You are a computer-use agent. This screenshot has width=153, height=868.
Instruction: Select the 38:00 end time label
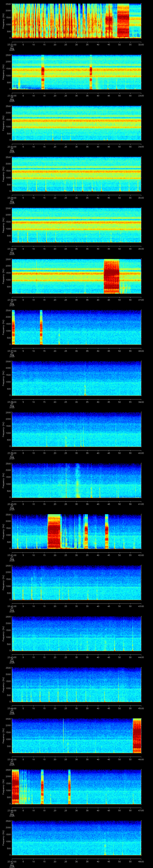[x=141, y=351]
